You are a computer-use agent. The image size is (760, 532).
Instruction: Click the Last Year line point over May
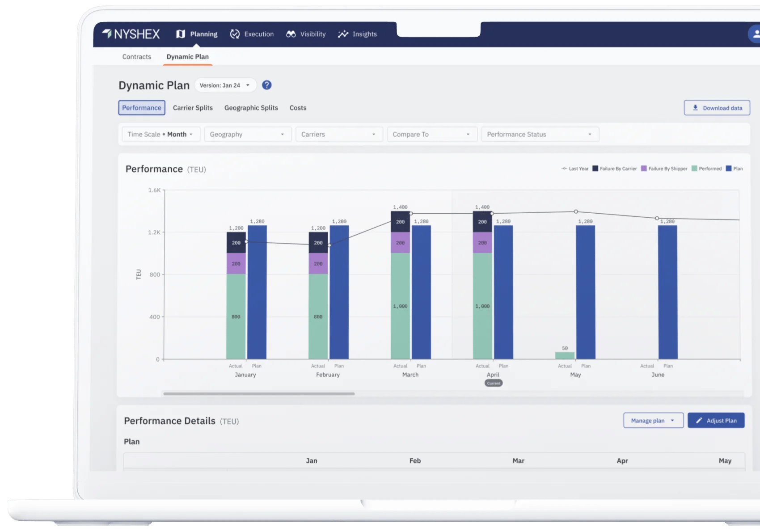(576, 211)
